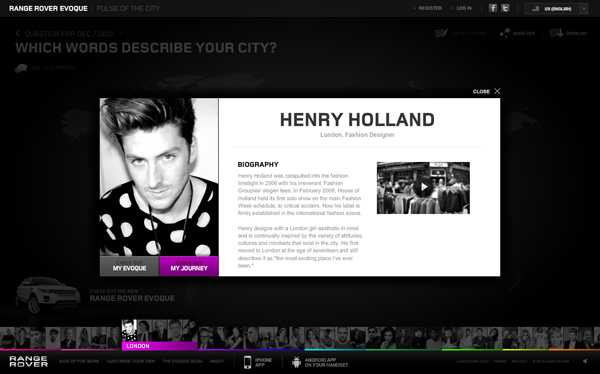Open the About footer link
This screenshot has width=600, height=374.
pyautogui.click(x=217, y=361)
